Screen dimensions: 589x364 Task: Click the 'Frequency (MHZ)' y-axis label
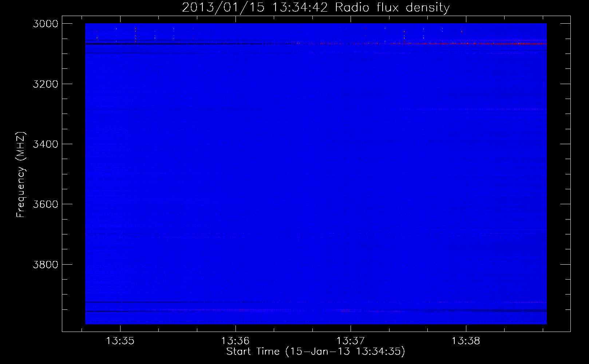coord(21,175)
